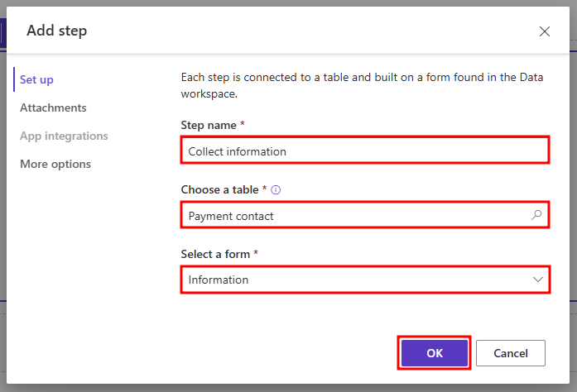Click the info icon beside Choose a table

coord(276,189)
